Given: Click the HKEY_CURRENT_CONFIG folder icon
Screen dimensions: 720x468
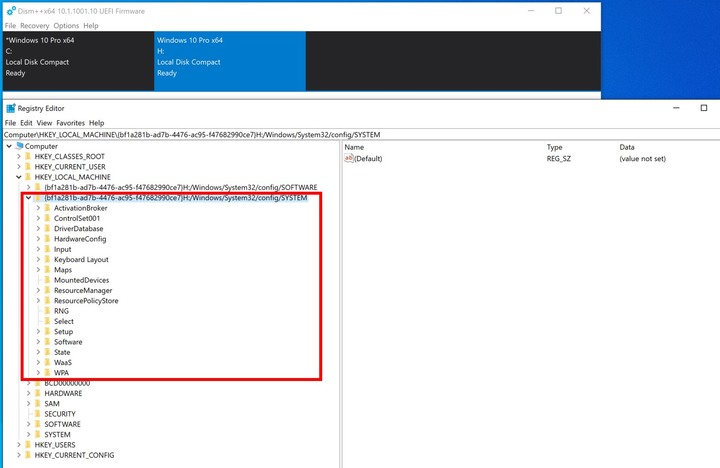Looking at the screenshot, I should [x=28, y=455].
